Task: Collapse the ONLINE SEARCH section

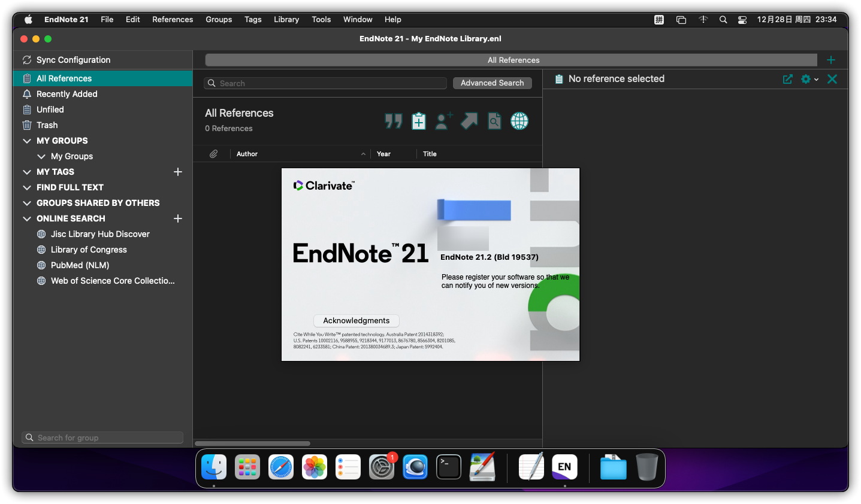Action: pos(27,218)
